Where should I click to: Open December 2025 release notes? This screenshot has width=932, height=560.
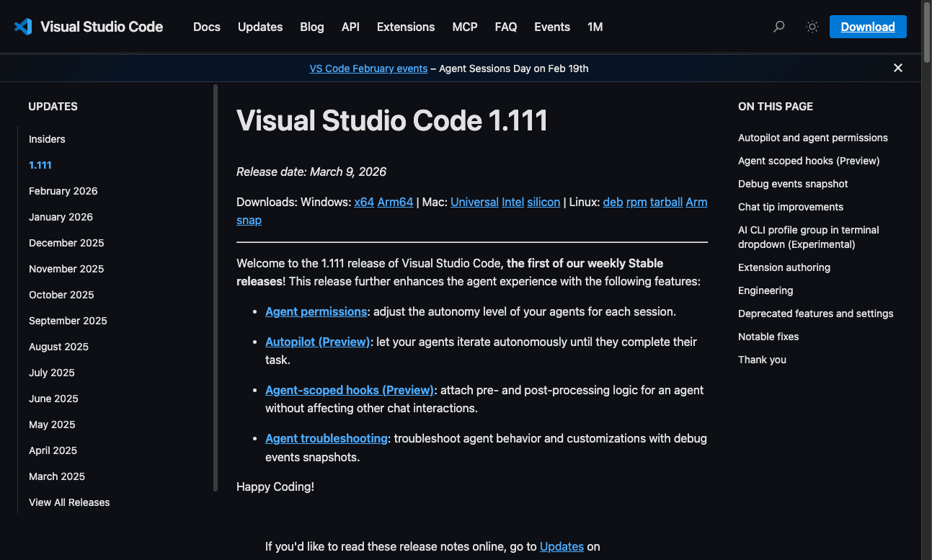pyautogui.click(x=66, y=243)
